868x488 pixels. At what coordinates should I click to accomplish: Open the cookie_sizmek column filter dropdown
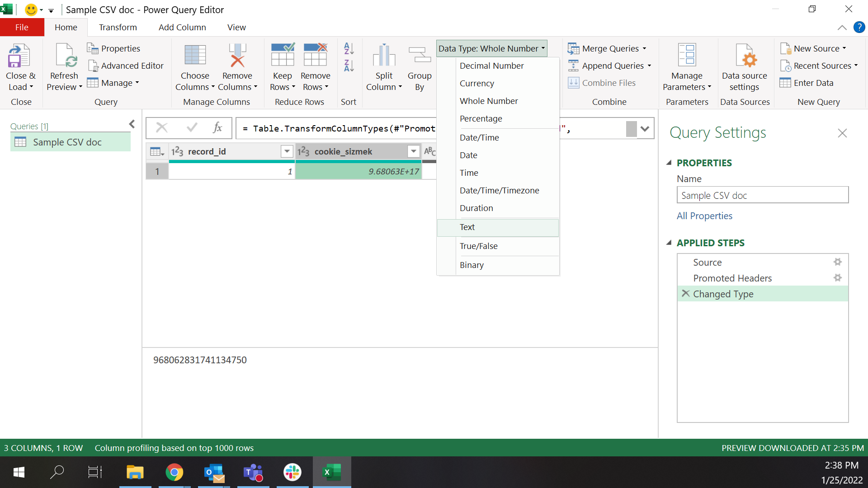413,151
